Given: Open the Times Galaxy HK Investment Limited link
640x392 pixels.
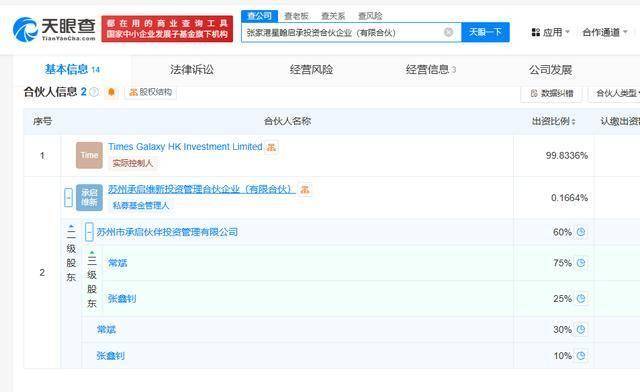Looking at the screenshot, I should pyautogui.click(x=185, y=147).
